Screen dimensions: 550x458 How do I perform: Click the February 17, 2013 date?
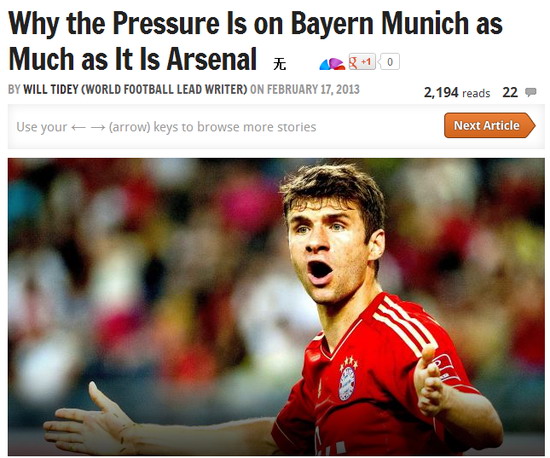[x=313, y=89]
